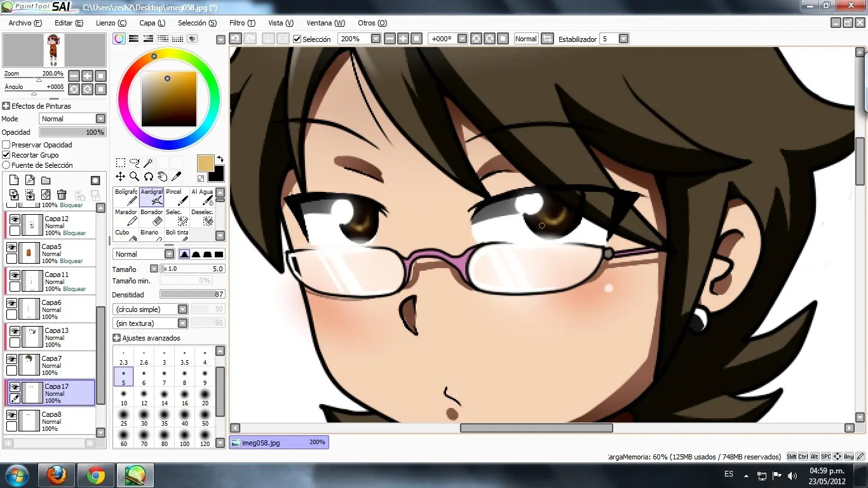Viewport: 868px width, 488px height.
Task: Select the rectangular selection tool
Action: coord(120,163)
